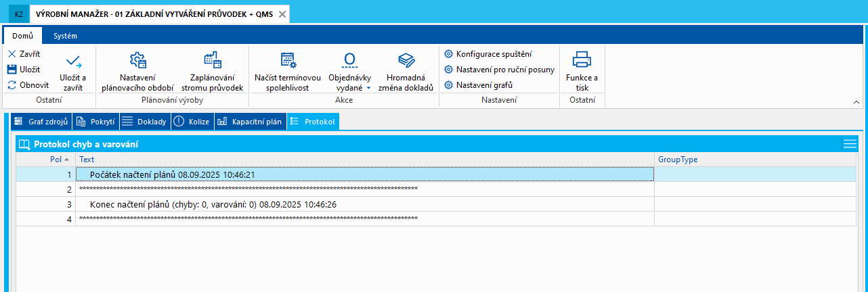Close the Výrobní manažer window tab
Screen dimensions: 868x292
(x=282, y=14)
